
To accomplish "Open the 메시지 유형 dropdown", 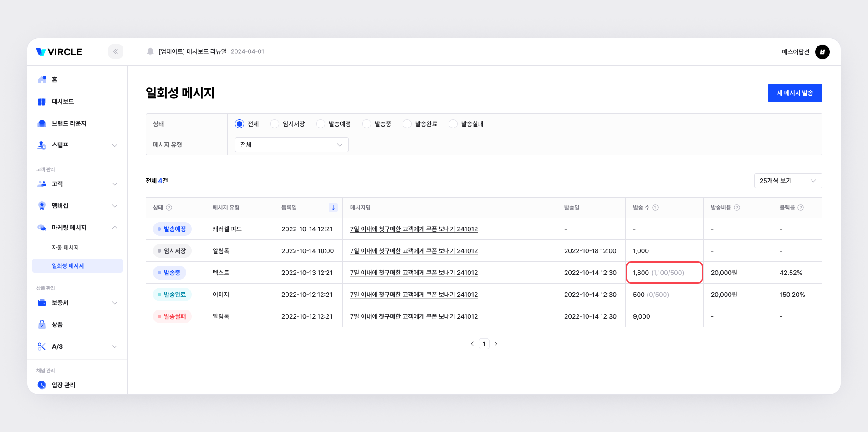I will [291, 145].
